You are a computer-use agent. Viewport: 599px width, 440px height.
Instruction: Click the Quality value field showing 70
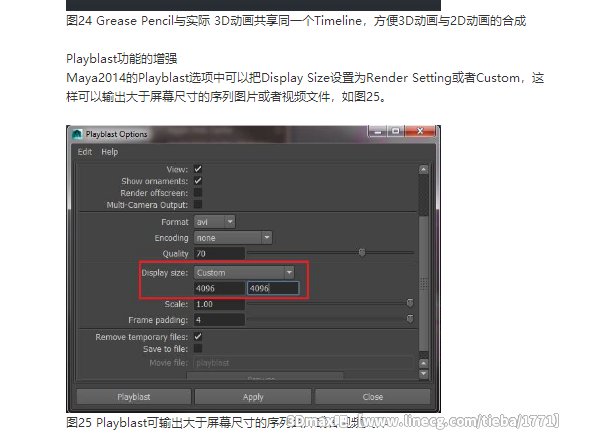(219, 254)
